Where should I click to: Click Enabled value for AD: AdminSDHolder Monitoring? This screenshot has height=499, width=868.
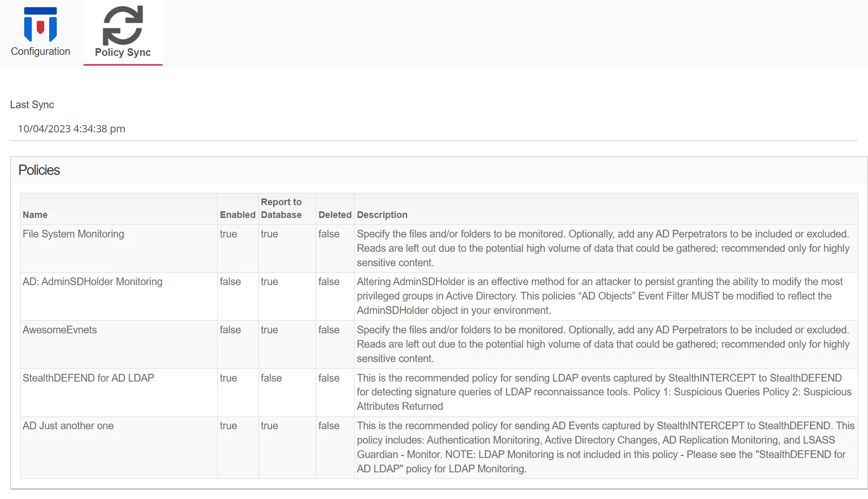231,282
